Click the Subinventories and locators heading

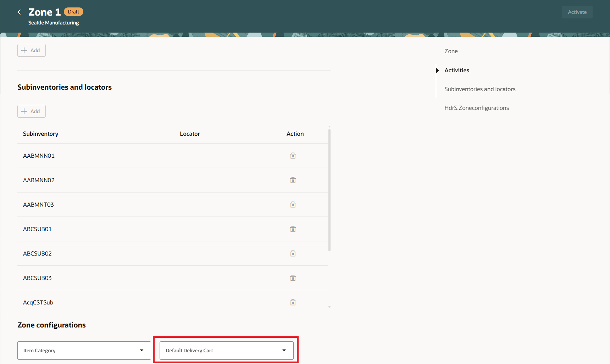click(65, 87)
